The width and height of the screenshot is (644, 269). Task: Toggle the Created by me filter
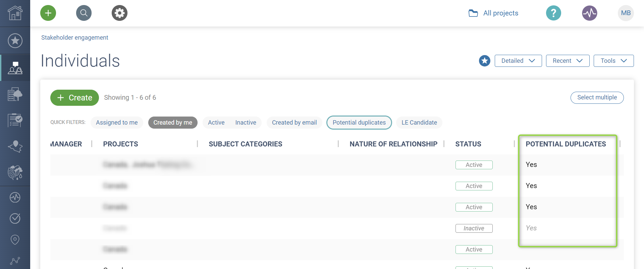pos(173,123)
